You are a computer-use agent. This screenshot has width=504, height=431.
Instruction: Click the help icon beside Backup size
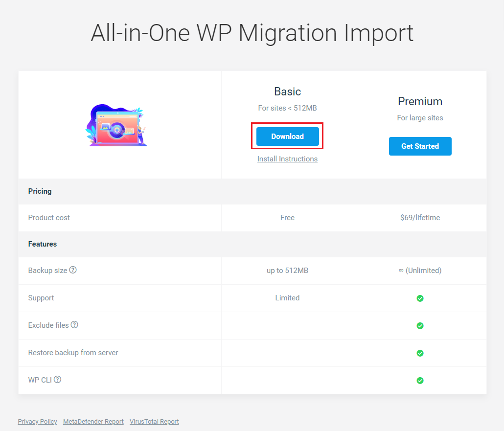click(73, 270)
